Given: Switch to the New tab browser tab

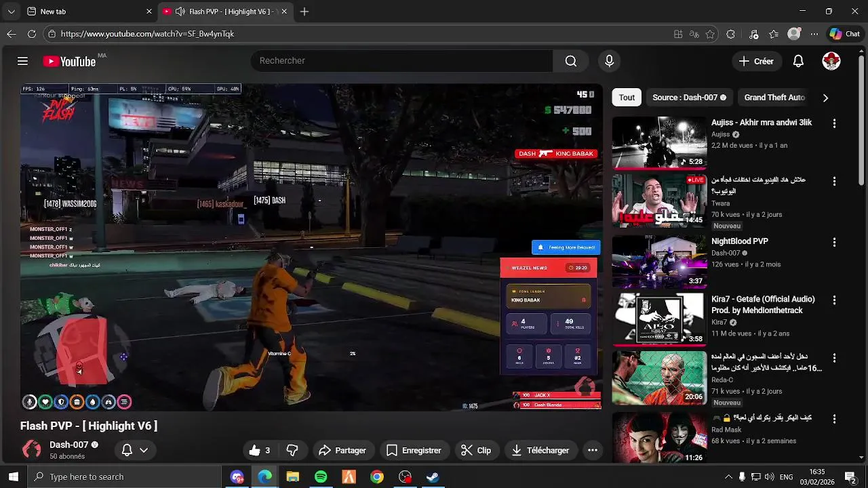Looking at the screenshot, I should pyautogui.click(x=88, y=12).
